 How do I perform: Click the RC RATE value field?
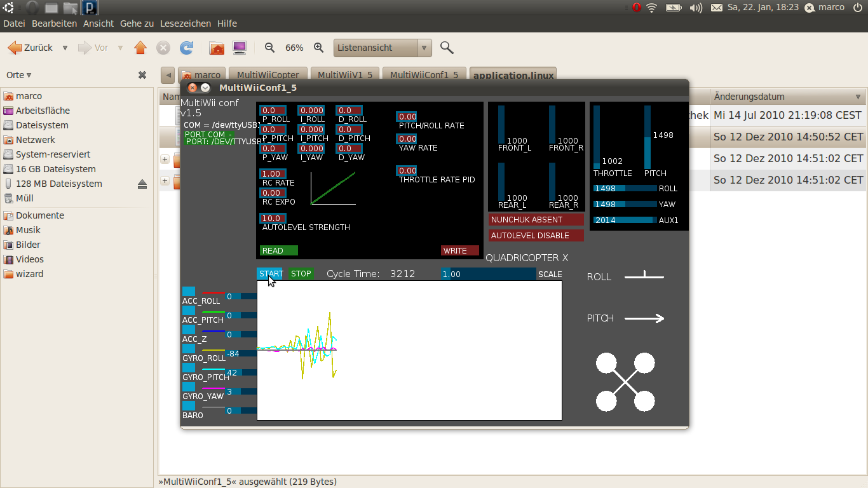[x=273, y=173]
